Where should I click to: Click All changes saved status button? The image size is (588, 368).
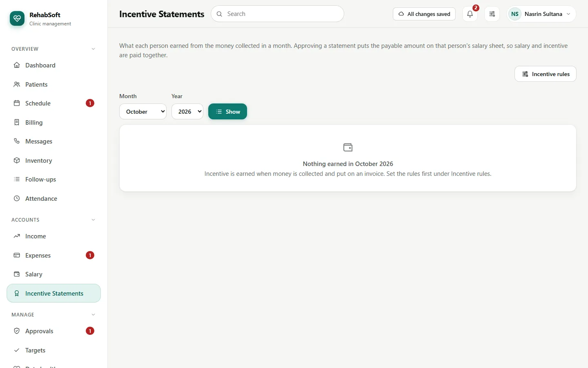[424, 14]
